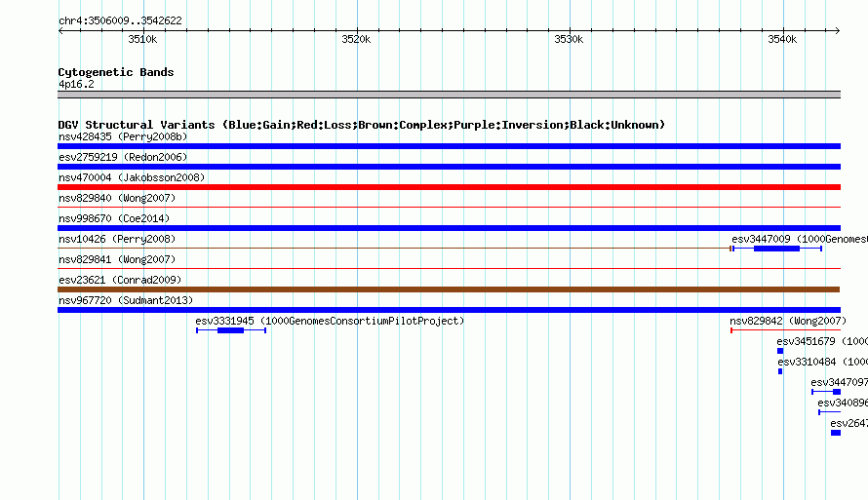This screenshot has width=868, height=500.
Task: Open the nsv829841 (Wong2007) label
Action: 117,259
